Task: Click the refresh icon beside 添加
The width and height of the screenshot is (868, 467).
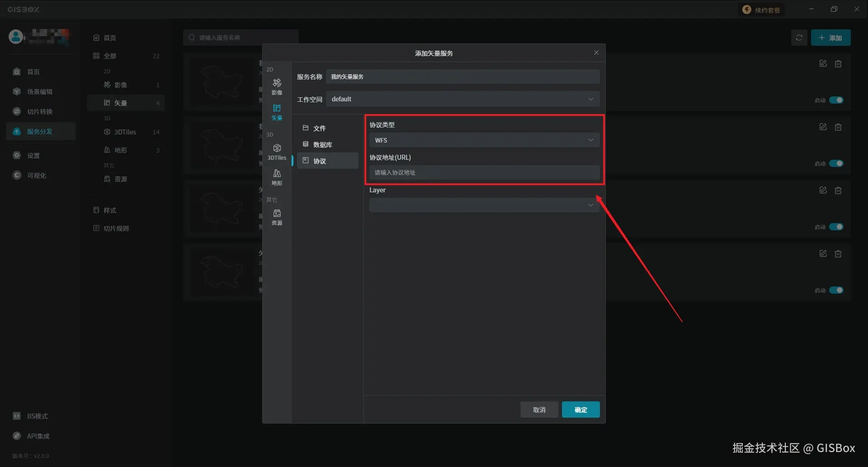Action: pos(799,38)
